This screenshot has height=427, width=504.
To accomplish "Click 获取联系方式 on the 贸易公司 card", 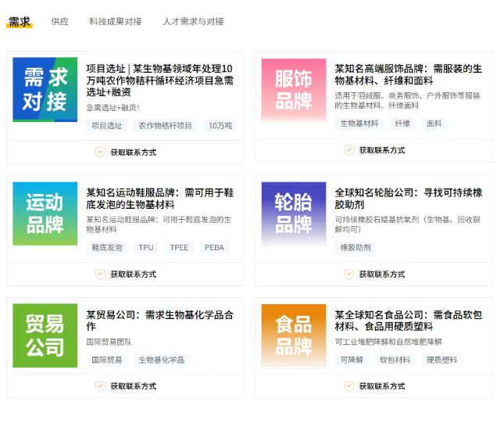I will tap(133, 386).
